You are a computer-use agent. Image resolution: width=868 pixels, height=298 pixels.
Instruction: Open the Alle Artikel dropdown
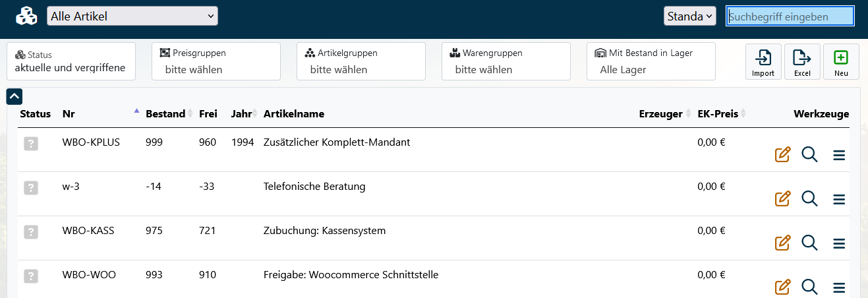(x=132, y=16)
